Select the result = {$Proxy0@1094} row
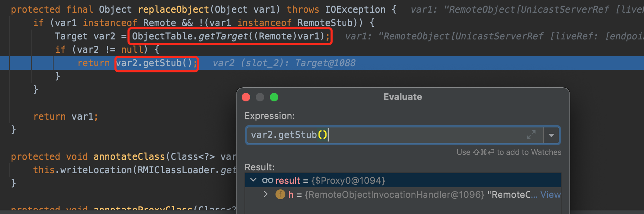 point(352,181)
